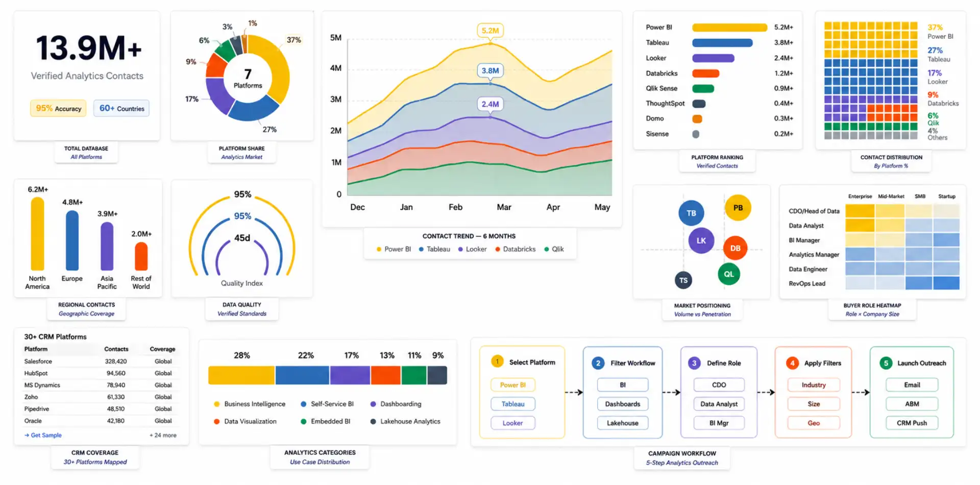Click the Embedded BI legend dot
The image size is (980, 485).
(304, 421)
